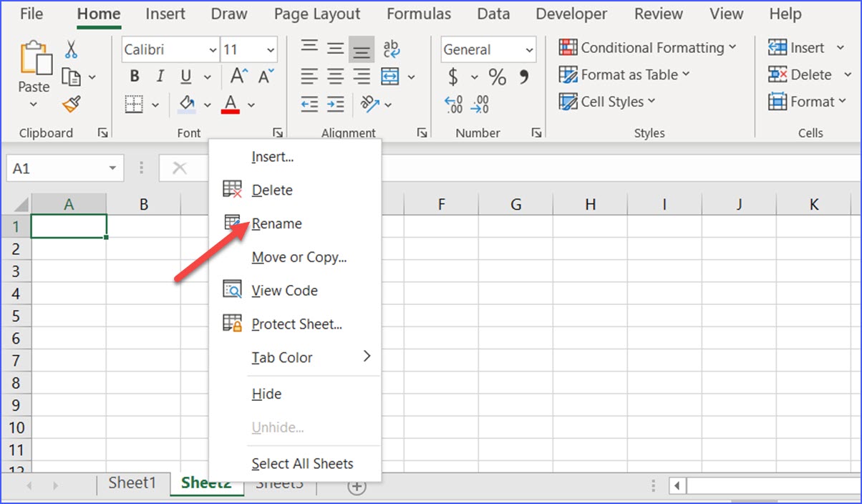862x504 pixels.
Task: Click Middle Align icon
Action: 336,49
